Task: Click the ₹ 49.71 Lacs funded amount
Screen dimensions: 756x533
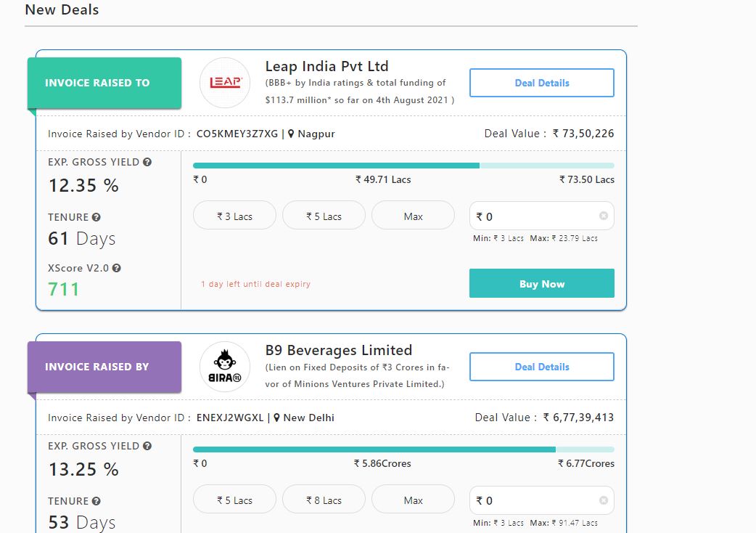Action: click(383, 179)
